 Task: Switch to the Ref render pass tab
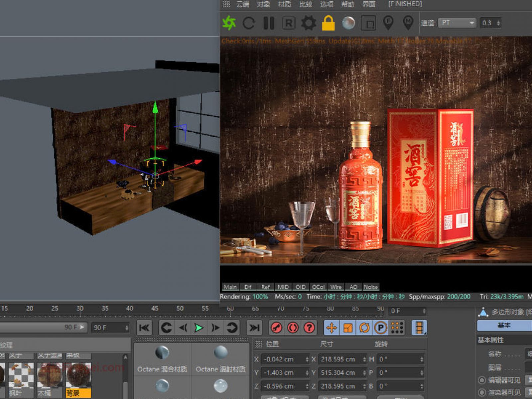pos(265,287)
